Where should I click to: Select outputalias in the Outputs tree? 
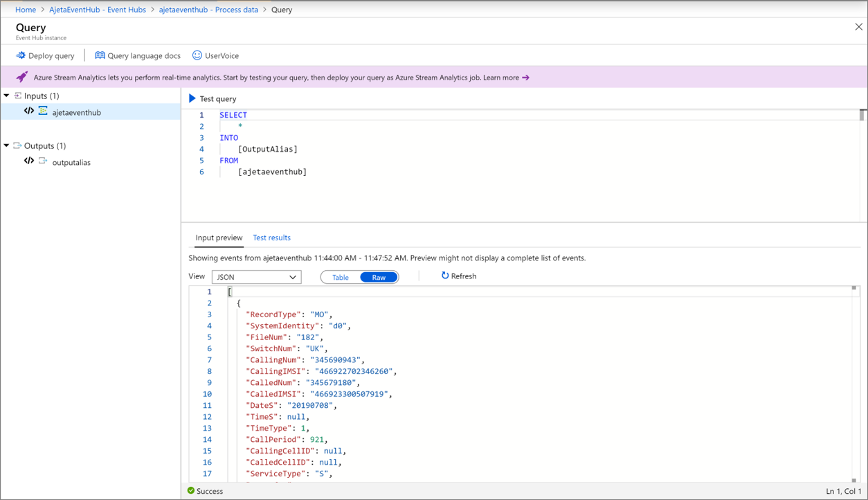71,162
